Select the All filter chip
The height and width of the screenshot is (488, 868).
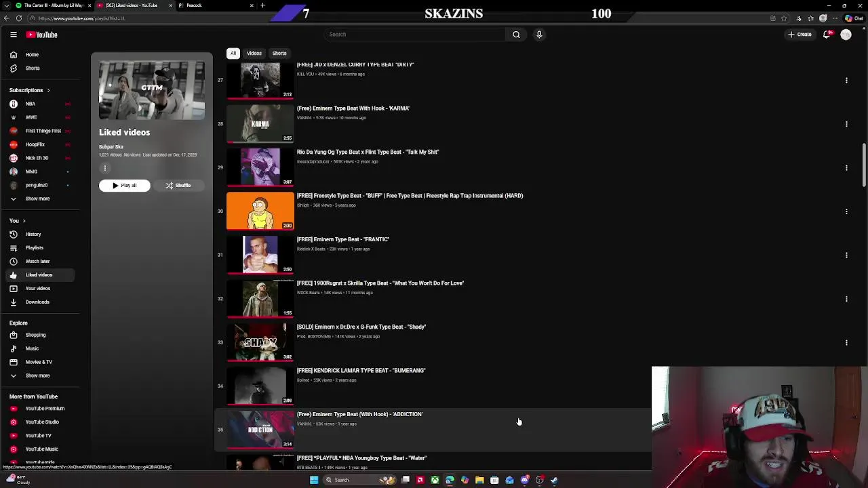[233, 53]
